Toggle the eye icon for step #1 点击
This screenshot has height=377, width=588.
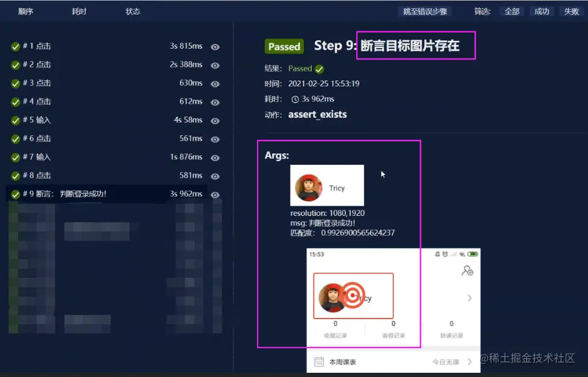tap(214, 46)
